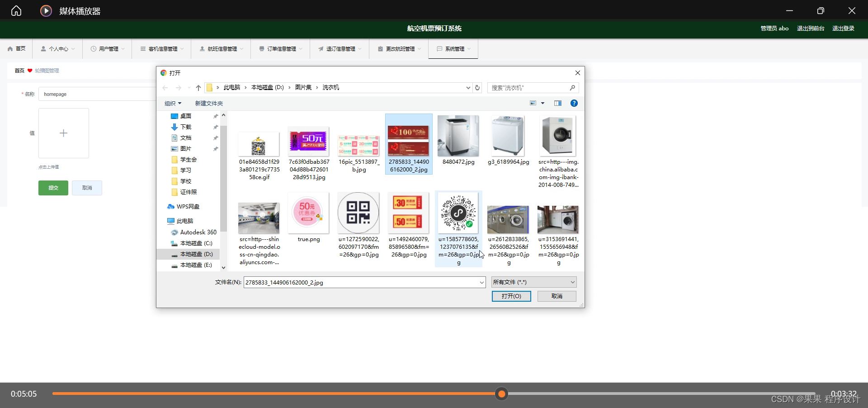
Task: Expand the address bar history dropdown
Action: (x=468, y=88)
